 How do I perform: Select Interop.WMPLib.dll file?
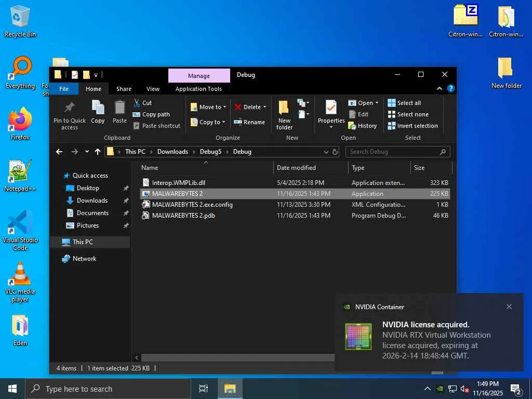coord(295,182)
